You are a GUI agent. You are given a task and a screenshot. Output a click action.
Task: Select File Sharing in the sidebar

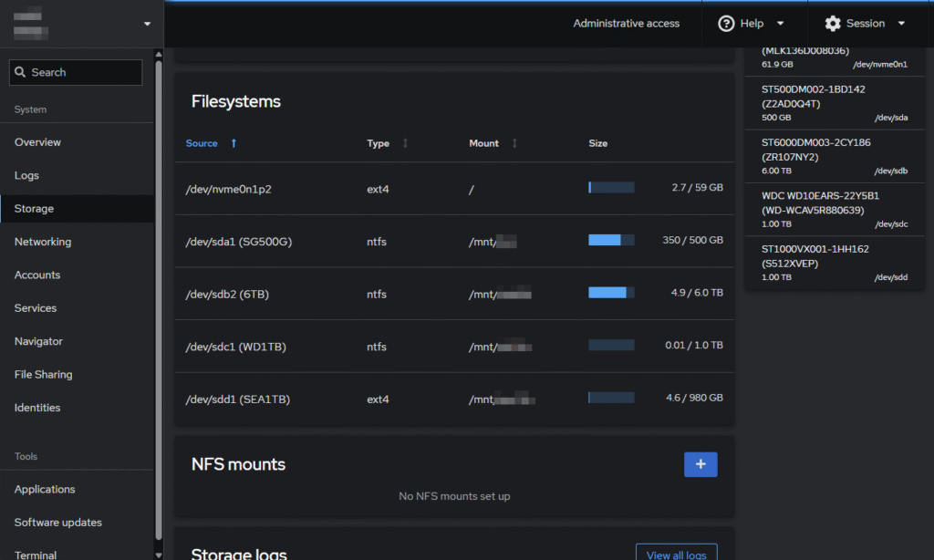point(43,375)
